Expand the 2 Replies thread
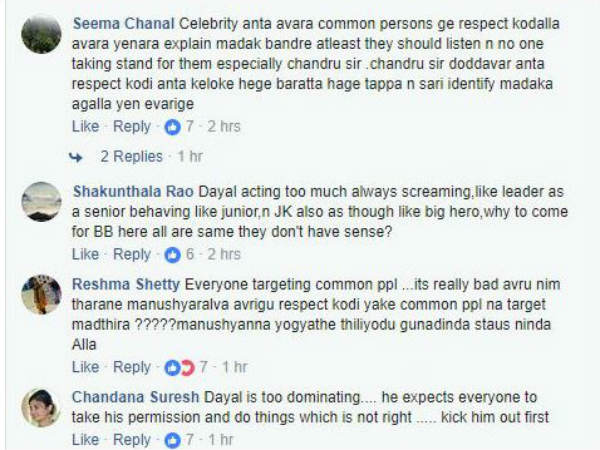 pyautogui.click(x=131, y=157)
